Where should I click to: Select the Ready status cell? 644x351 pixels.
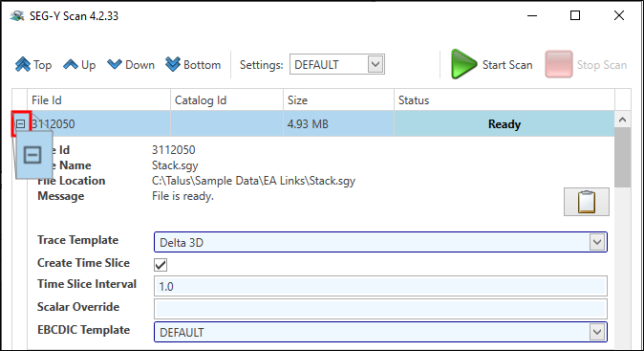[504, 123]
